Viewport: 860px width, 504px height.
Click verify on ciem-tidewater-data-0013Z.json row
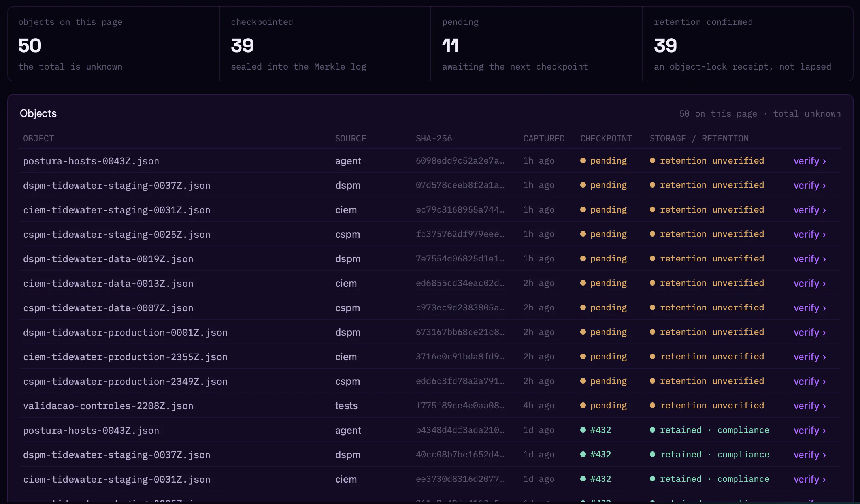coord(809,283)
